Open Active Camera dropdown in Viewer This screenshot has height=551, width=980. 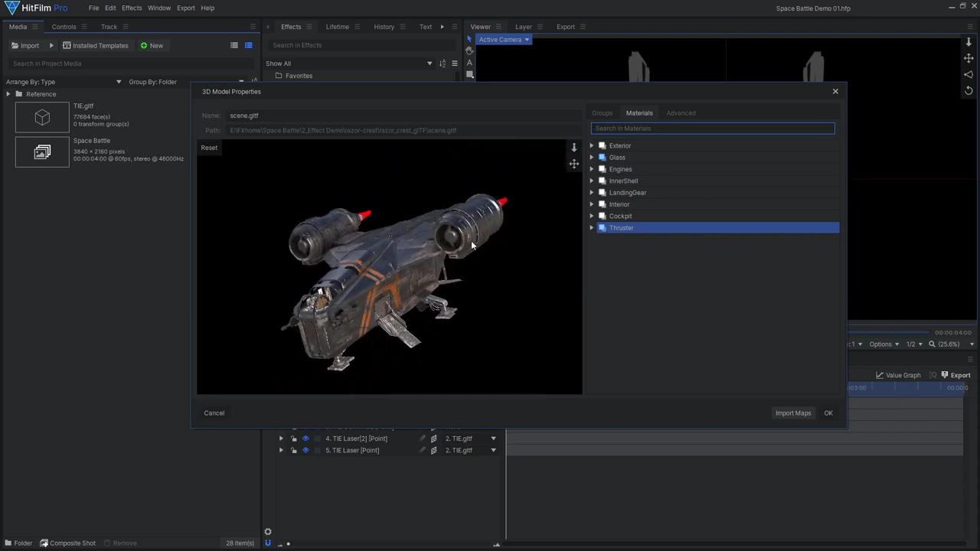coord(504,40)
